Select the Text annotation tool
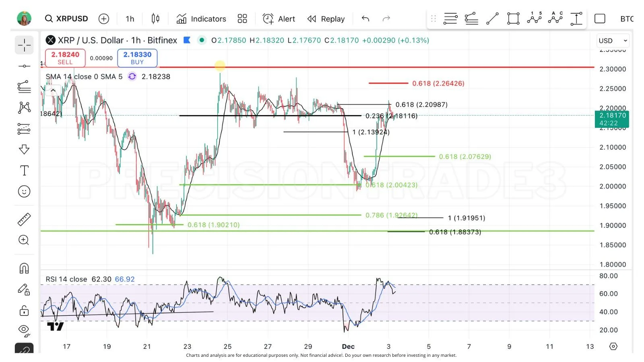Viewport: 644px width, 362px height. 24,171
